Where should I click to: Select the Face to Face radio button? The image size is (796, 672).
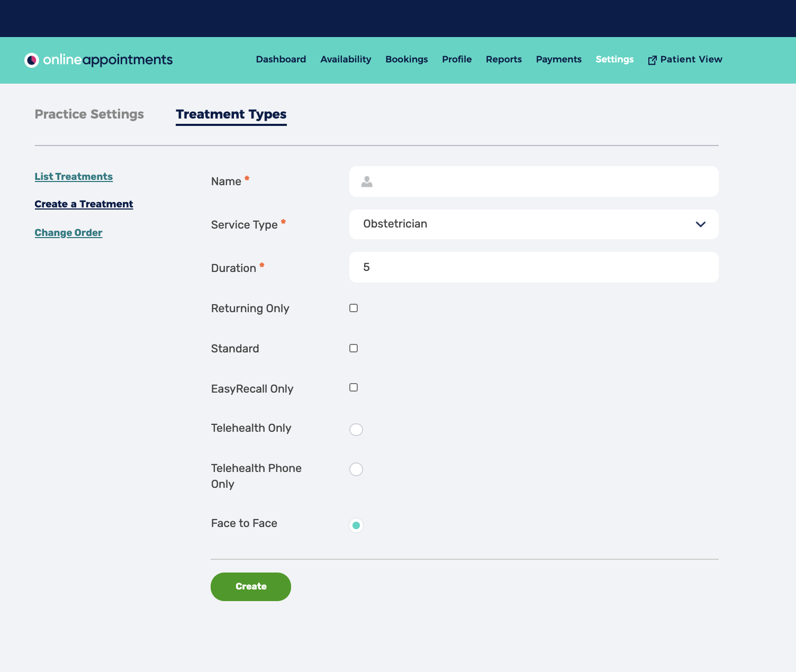pos(356,525)
